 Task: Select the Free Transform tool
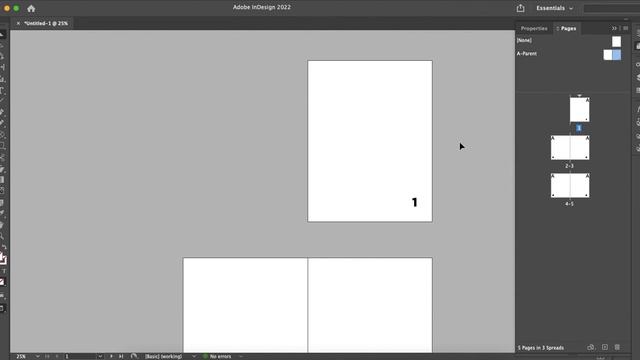click(x=2, y=169)
